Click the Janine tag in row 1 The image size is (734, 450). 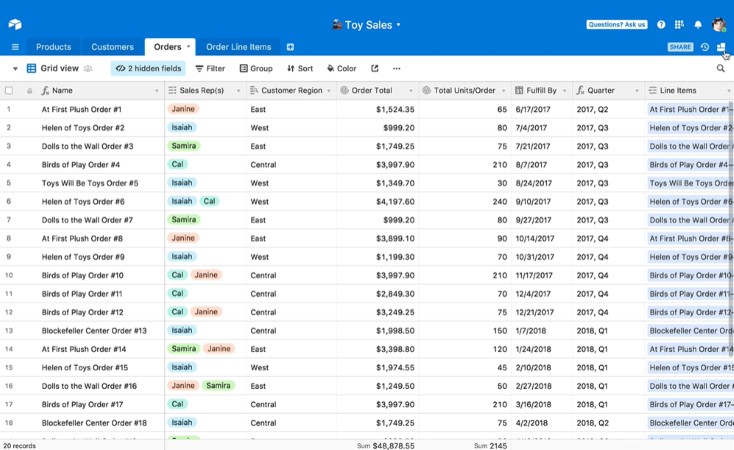[x=183, y=109]
